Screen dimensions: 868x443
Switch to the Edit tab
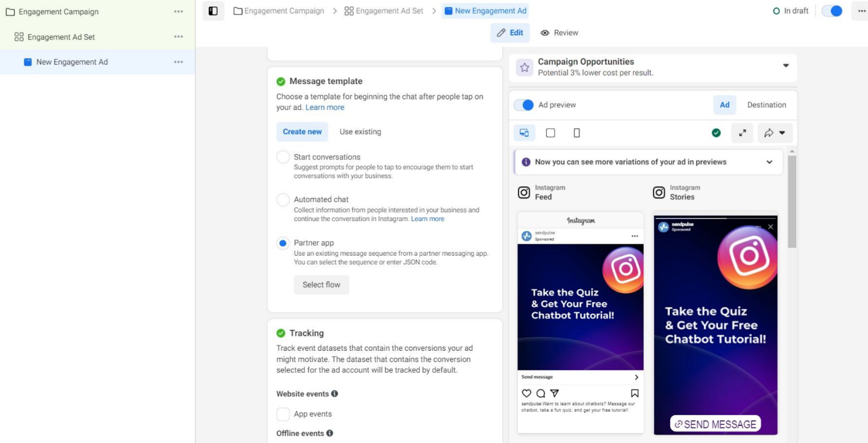(x=510, y=33)
